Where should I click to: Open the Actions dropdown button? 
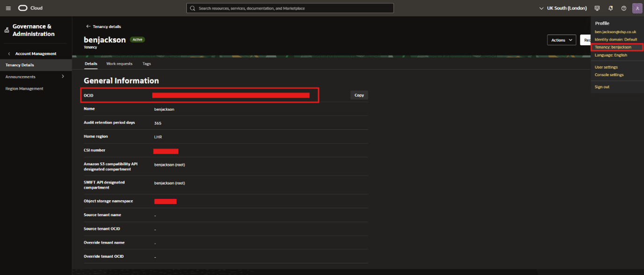561,40
